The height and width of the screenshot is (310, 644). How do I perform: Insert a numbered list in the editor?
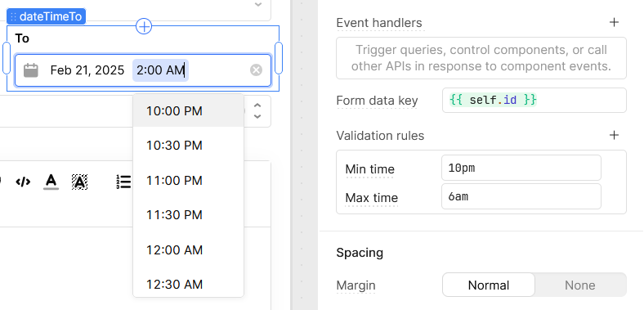point(123,182)
